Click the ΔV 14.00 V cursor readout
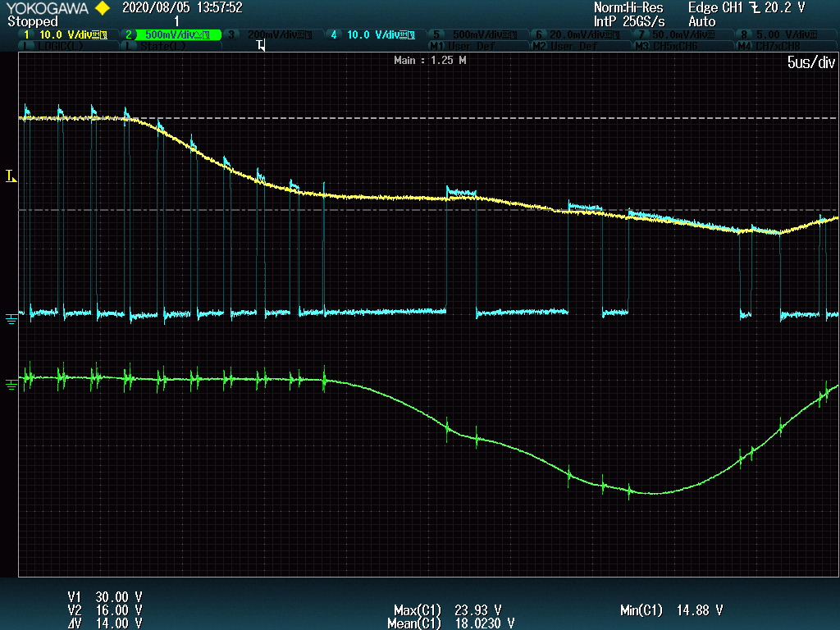840x630 pixels. pyautogui.click(x=105, y=623)
